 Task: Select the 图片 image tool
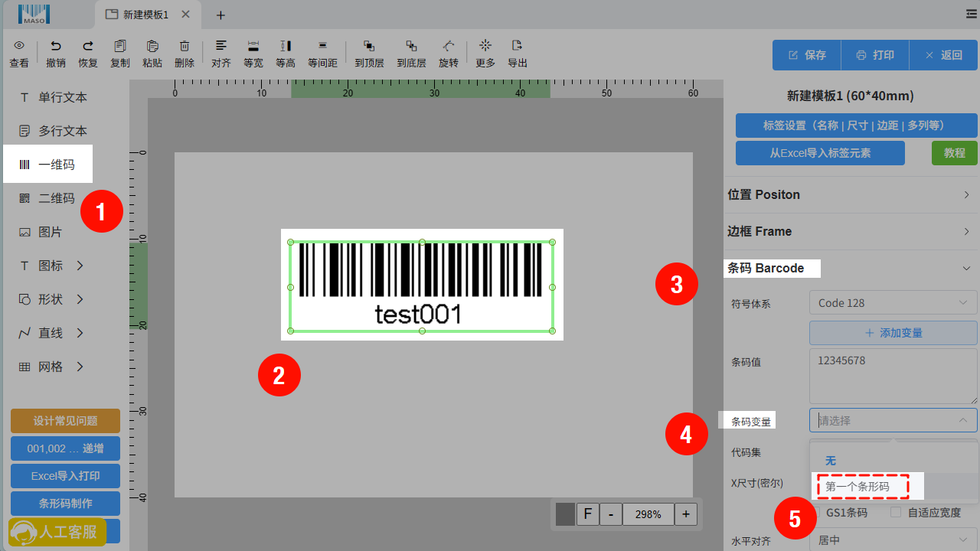[x=41, y=232]
